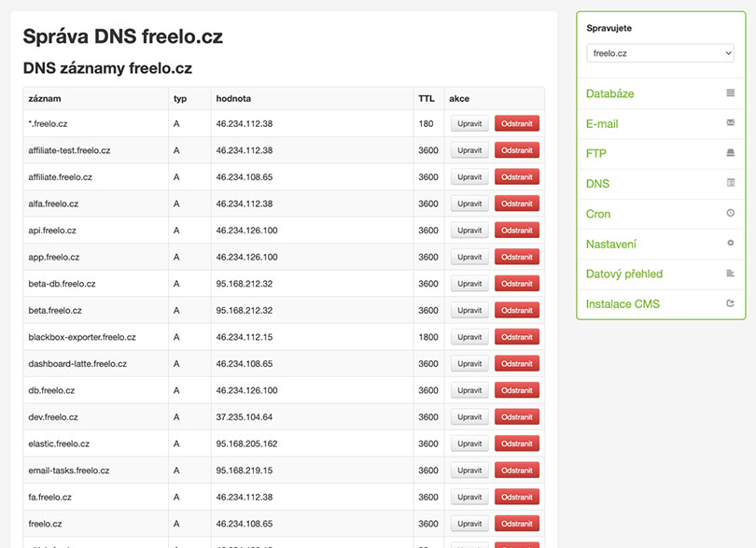Image resolution: width=756 pixels, height=548 pixels.
Task: Delete the dev.freelo.cz record
Action: click(517, 416)
